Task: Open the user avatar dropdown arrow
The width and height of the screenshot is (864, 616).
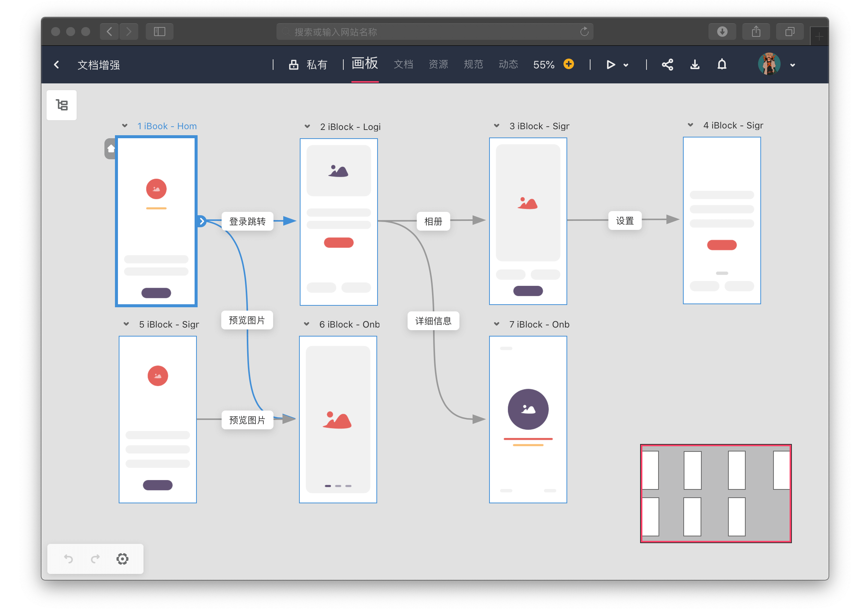Action: pyautogui.click(x=792, y=65)
